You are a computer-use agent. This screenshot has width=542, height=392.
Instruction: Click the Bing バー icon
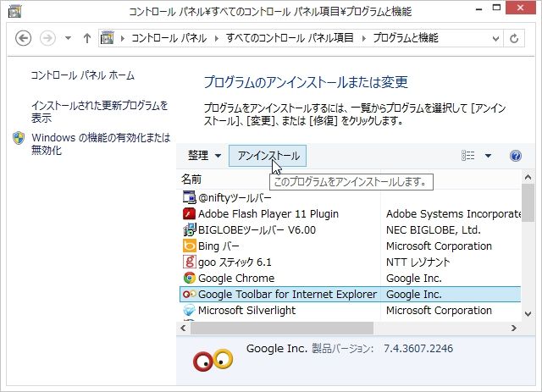coord(189,246)
